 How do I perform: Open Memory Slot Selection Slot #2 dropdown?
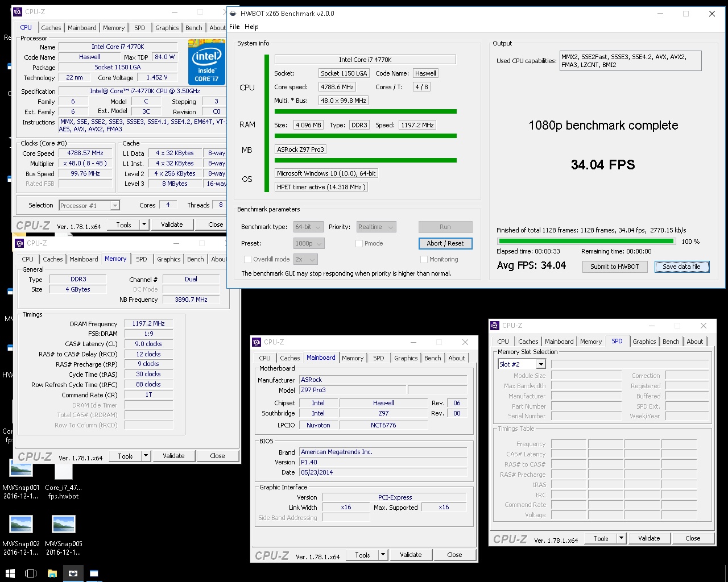point(522,364)
